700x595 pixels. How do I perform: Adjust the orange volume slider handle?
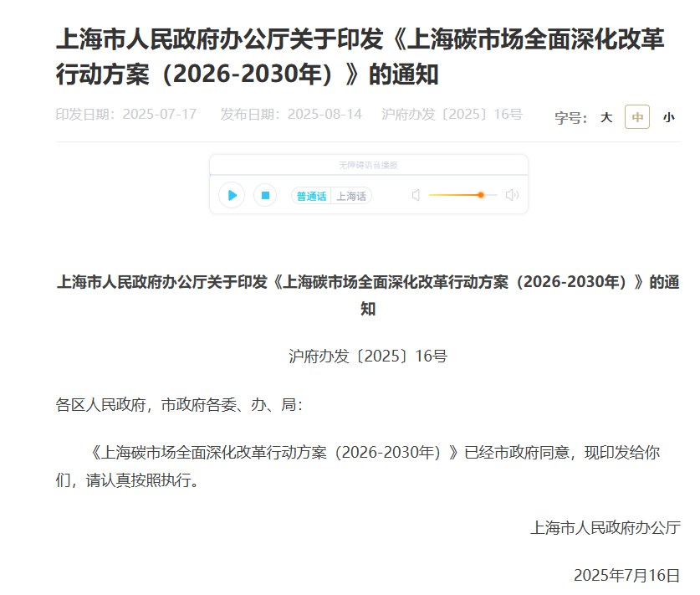[x=481, y=195]
